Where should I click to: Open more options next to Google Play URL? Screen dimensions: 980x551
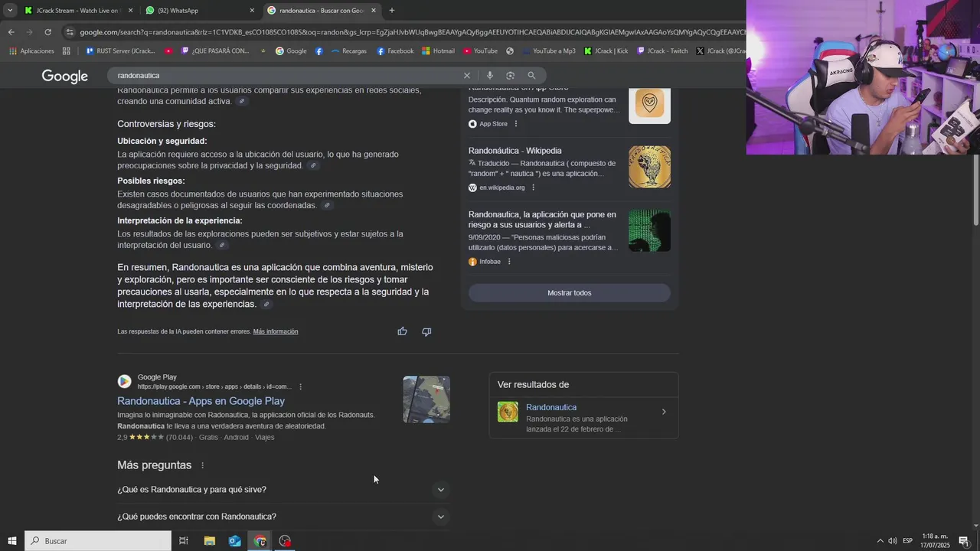point(300,387)
